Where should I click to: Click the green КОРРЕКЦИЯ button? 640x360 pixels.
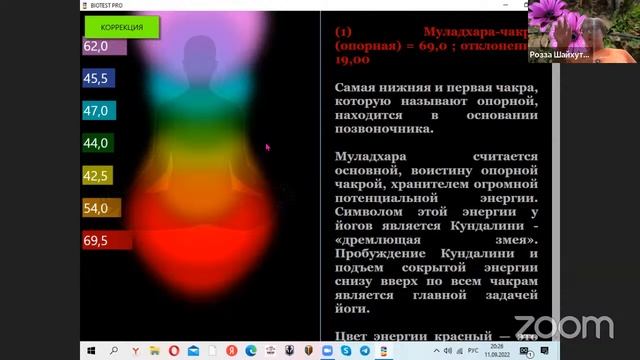coord(122,27)
